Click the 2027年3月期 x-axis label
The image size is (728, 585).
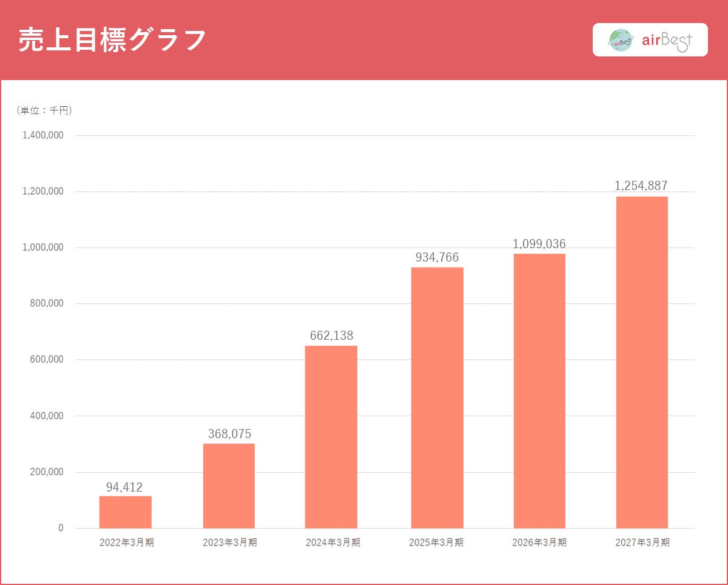coord(642,543)
